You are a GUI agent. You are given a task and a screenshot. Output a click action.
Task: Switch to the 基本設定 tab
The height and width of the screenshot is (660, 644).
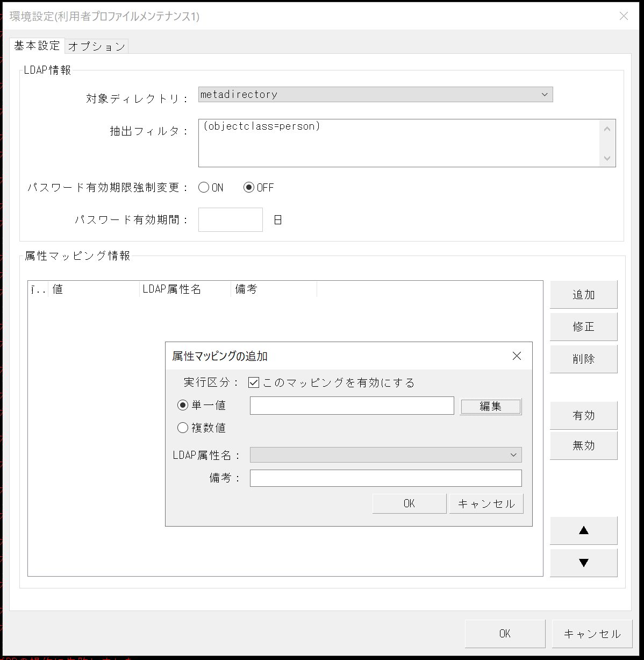(x=36, y=46)
